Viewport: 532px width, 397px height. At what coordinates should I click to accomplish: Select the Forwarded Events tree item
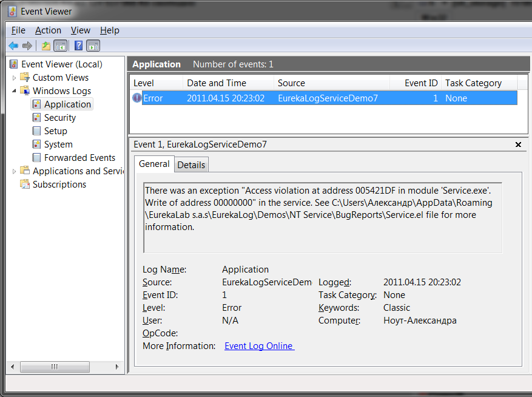click(x=79, y=158)
